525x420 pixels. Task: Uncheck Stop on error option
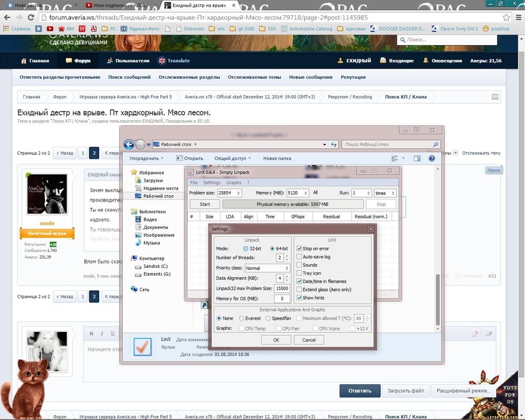pos(299,248)
